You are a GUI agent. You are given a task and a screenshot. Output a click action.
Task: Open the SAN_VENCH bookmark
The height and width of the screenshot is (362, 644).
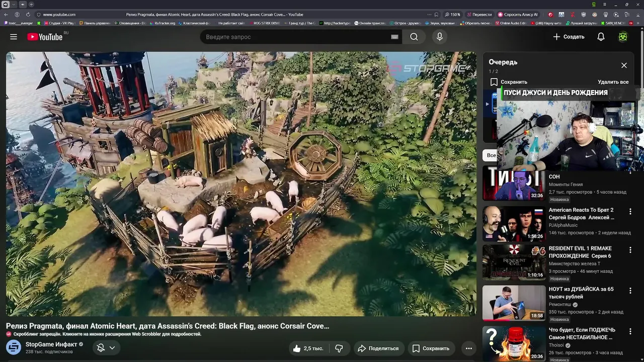(612, 23)
